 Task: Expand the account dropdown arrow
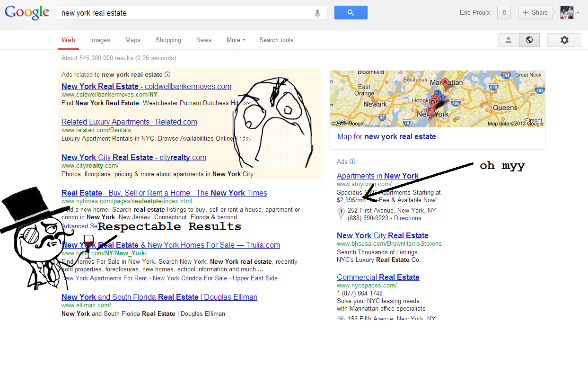(578, 13)
